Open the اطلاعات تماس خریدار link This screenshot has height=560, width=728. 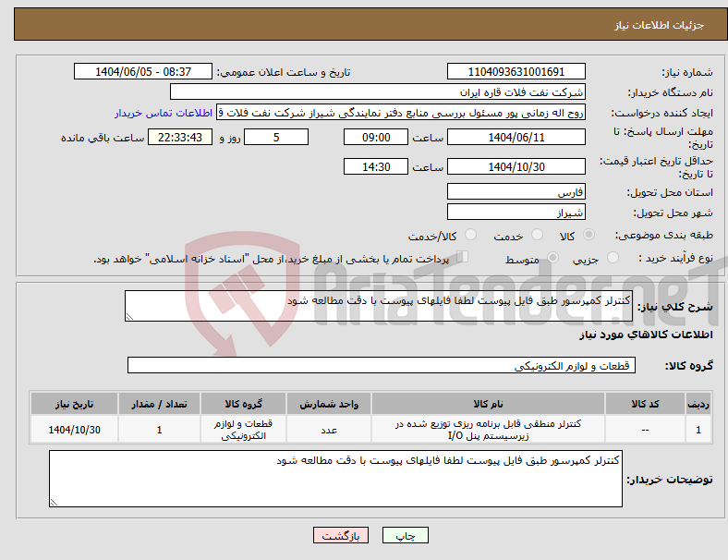point(164,113)
